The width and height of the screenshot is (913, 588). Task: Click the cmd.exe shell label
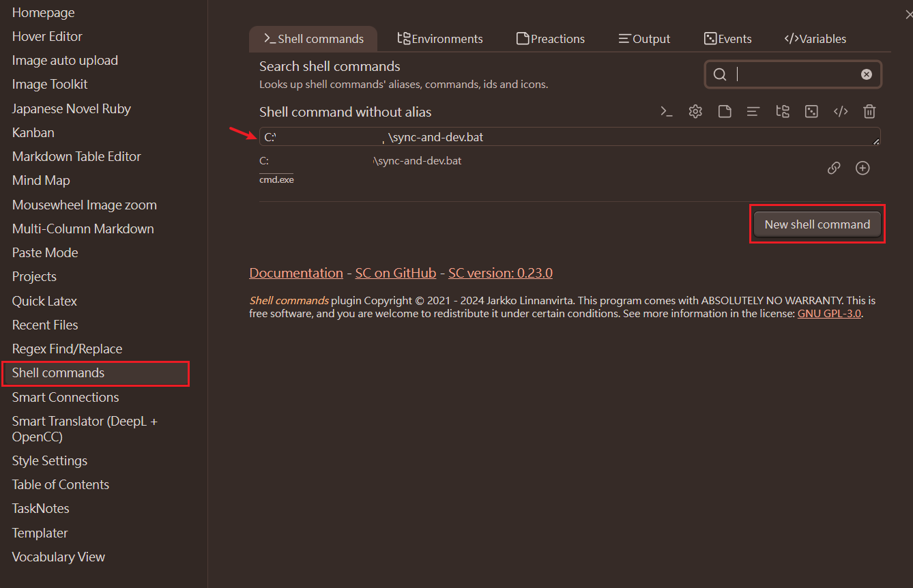pos(276,179)
